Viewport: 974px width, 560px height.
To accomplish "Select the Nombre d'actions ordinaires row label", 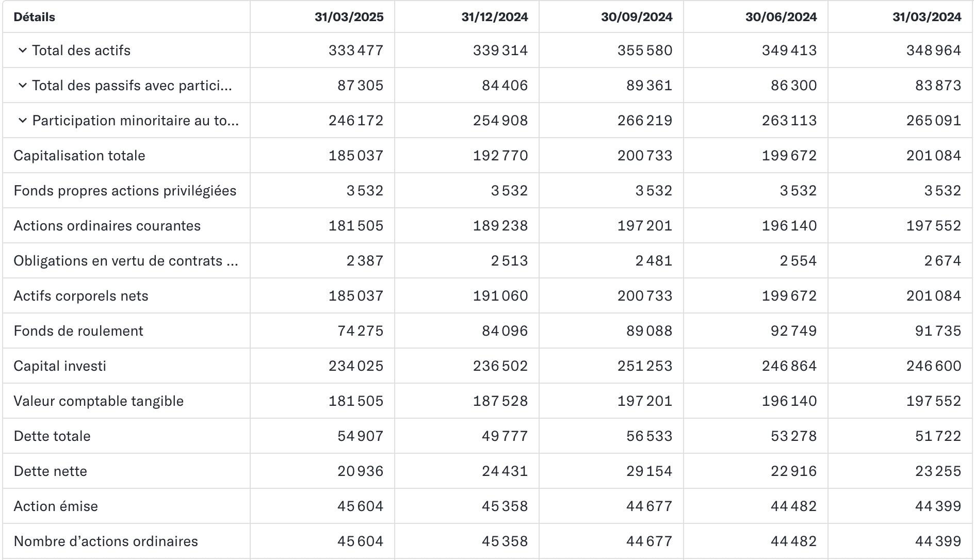I will [x=106, y=541].
